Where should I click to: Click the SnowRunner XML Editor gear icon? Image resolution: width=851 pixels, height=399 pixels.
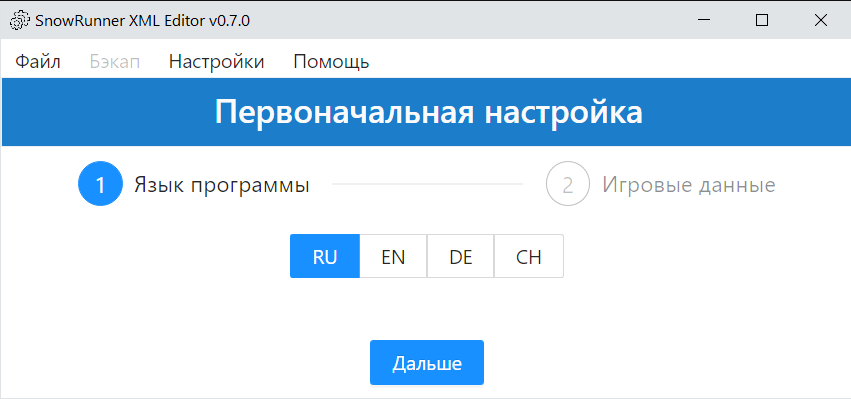(20, 21)
